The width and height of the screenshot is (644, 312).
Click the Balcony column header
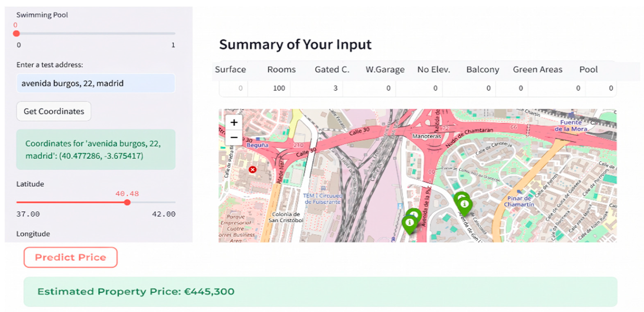pyautogui.click(x=483, y=69)
